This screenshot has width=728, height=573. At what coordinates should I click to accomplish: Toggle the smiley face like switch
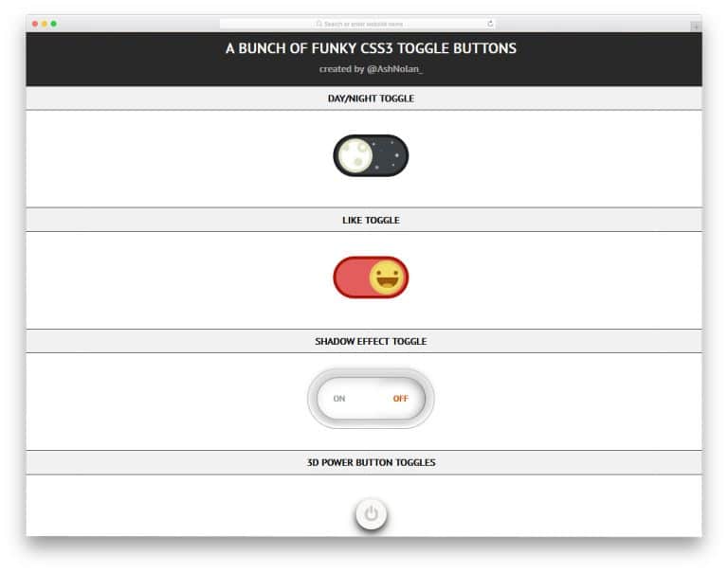point(371,278)
